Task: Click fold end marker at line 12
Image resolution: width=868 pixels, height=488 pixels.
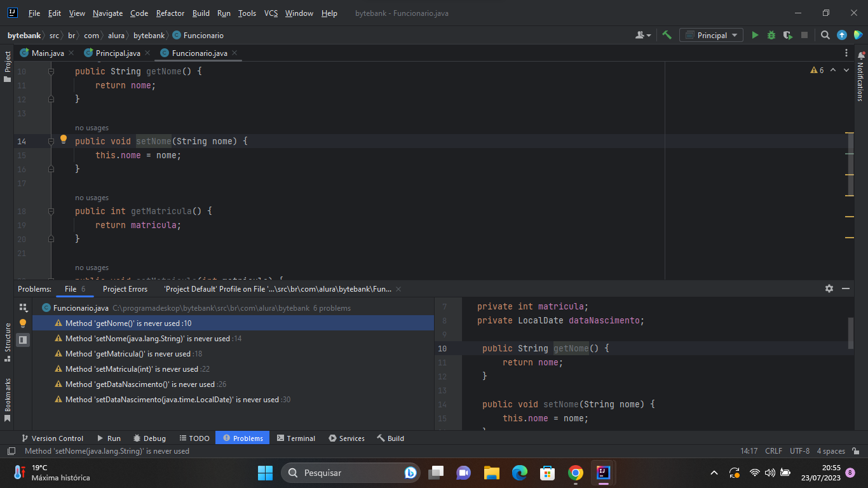Action: (x=51, y=99)
